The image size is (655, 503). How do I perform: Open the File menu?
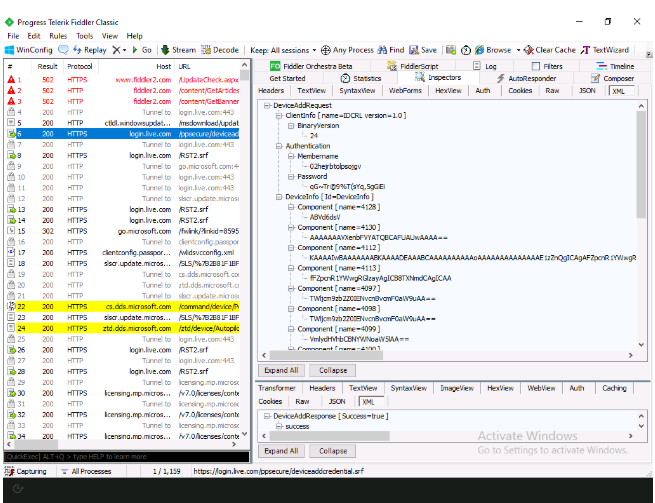point(13,36)
